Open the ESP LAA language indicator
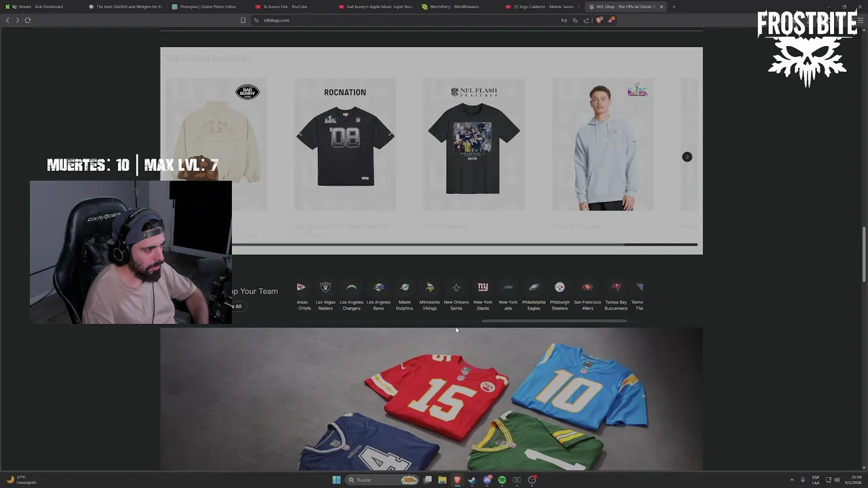This screenshot has width=868, height=488. [816, 480]
